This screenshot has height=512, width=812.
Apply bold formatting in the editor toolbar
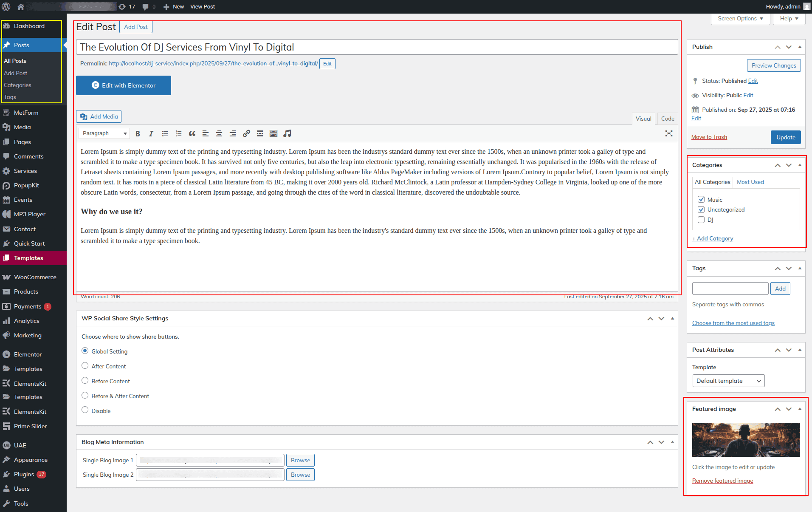[138, 134]
